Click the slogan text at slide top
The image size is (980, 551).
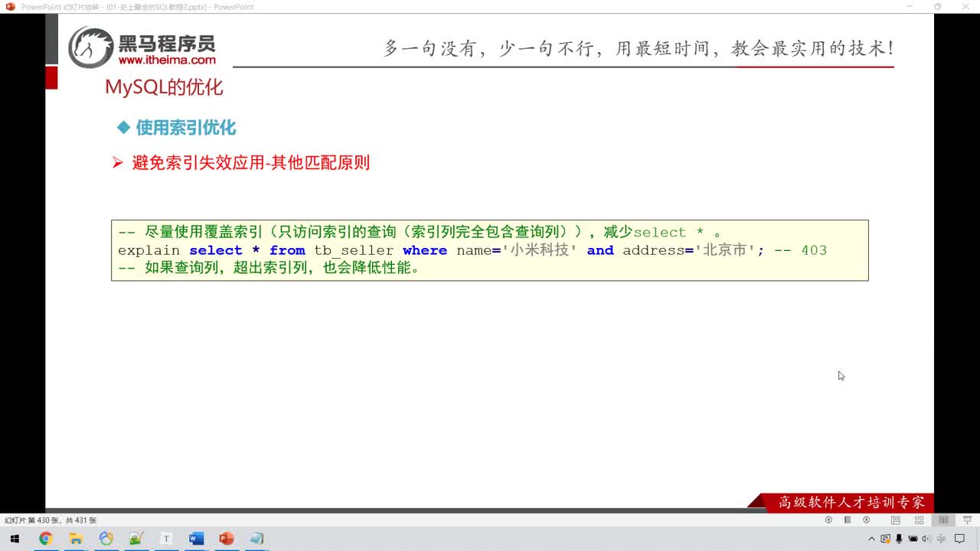639,48
